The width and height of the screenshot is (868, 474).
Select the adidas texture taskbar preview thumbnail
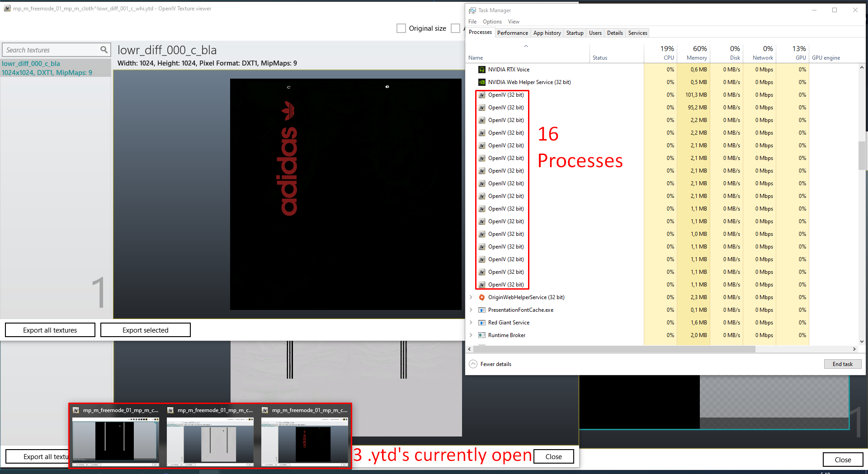click(305, 441)
